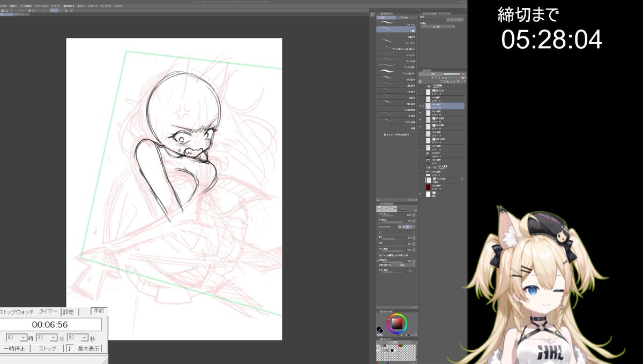
Task: Click the 00:06:56 timer display field
Action: pyautogui.click(x=50, y=324)
